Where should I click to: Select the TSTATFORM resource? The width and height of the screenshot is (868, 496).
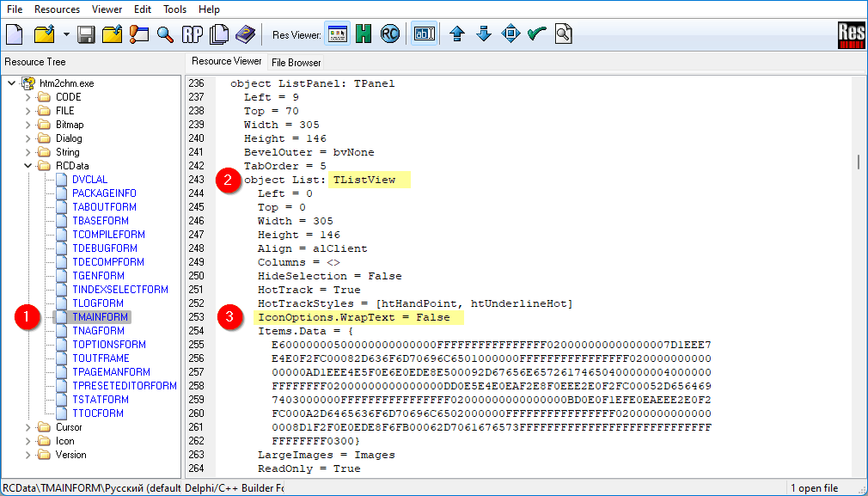(x=101, y=400)
